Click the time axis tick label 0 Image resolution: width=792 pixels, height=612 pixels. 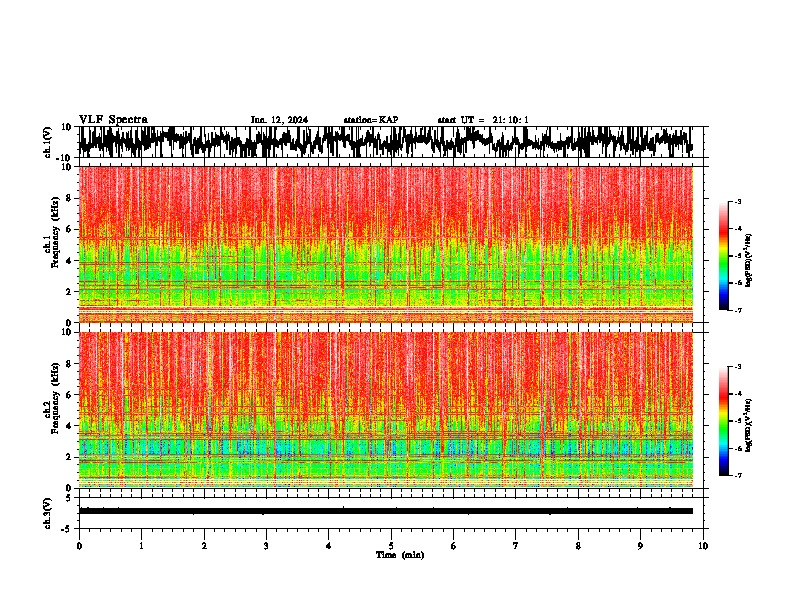(x=79, y=546)
